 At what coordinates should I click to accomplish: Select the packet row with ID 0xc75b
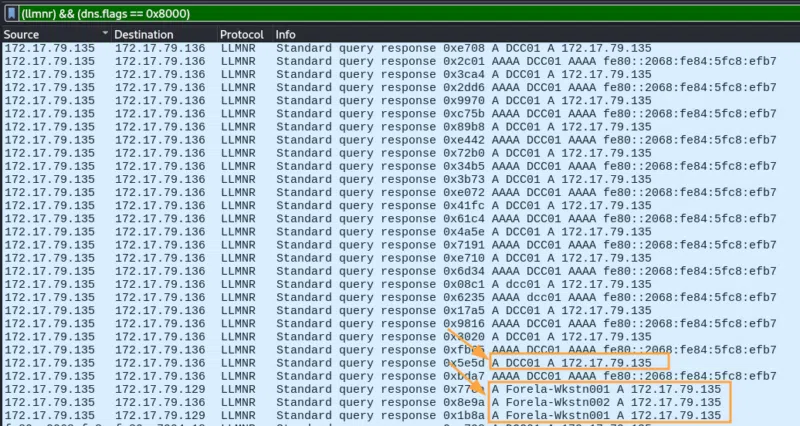tap(401, 114)
